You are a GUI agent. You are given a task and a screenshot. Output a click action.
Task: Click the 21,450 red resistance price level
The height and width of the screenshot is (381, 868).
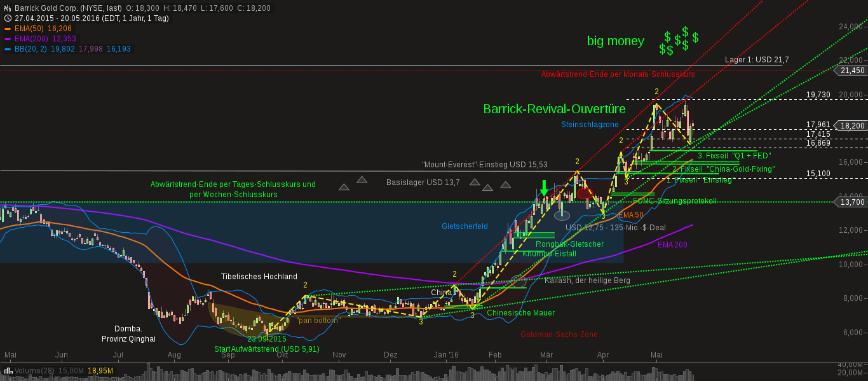tap(854, 71)
